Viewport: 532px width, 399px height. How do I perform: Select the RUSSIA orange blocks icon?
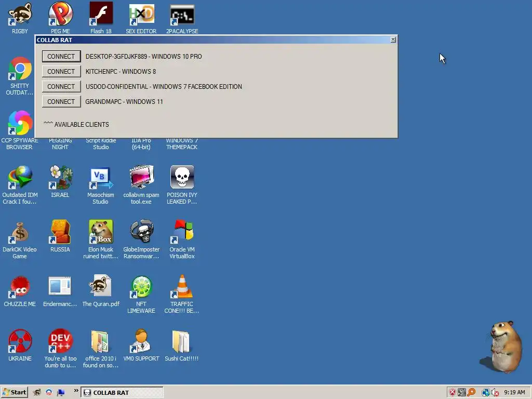[x=60, y=232]
